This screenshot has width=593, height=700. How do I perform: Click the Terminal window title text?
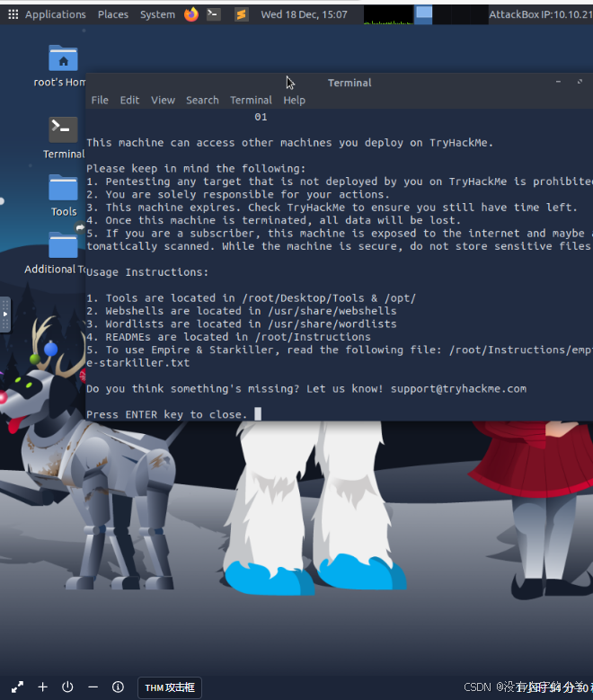[350, 83]
